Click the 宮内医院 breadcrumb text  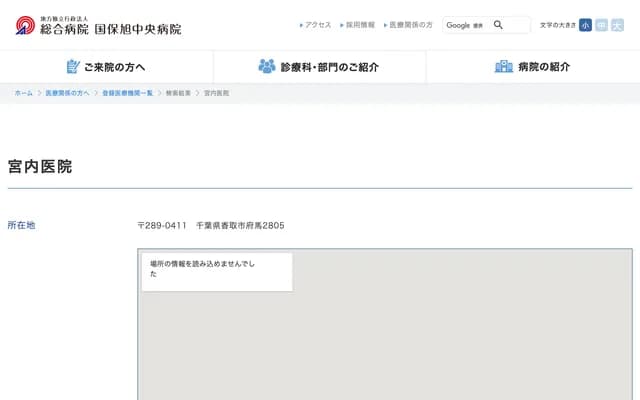pos(216,93)
